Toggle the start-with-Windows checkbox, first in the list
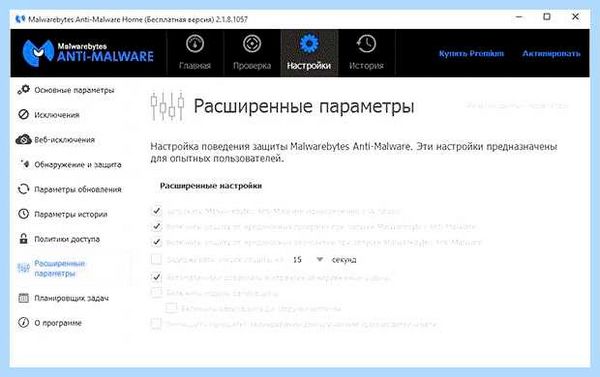 pyautogui.click(x=156, y=211)
